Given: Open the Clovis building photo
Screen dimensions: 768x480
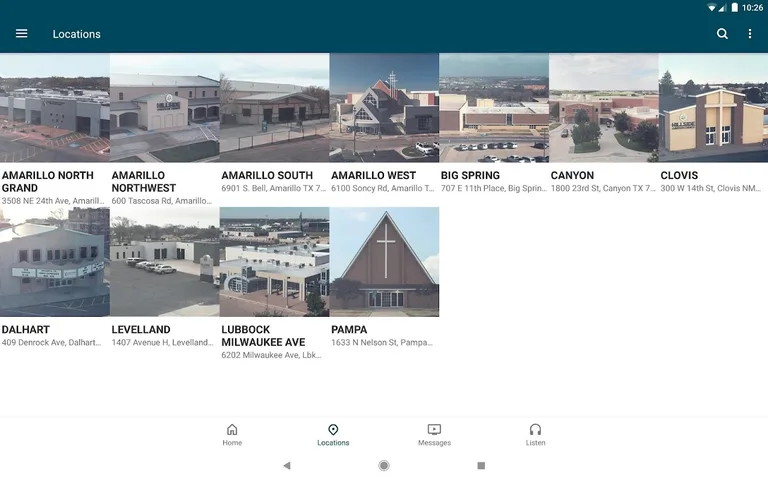Looking at the screenshot, I should tap(713, 108).
